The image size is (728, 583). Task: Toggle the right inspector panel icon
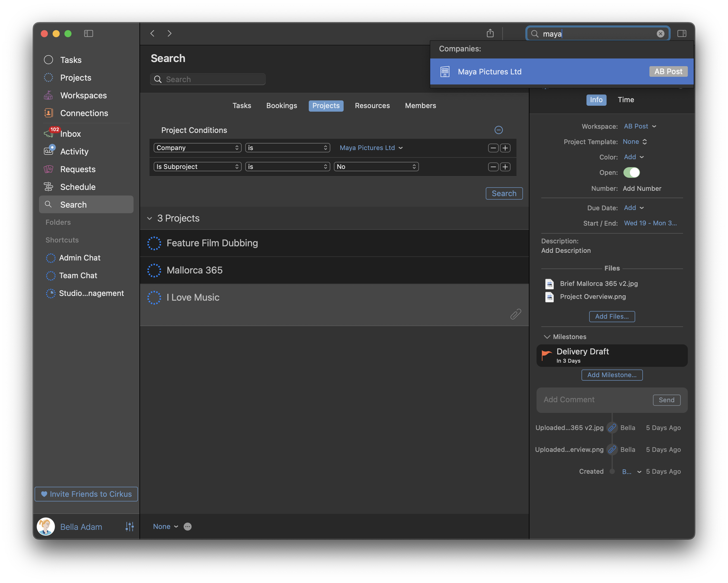pyautogui.click(x=681, y=33)
